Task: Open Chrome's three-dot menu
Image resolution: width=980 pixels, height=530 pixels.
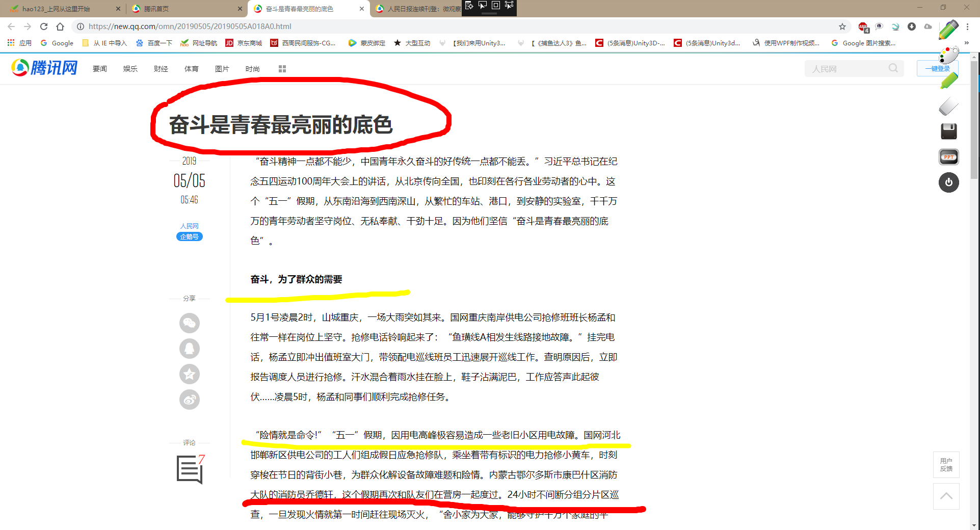Action: coord(967,26)
